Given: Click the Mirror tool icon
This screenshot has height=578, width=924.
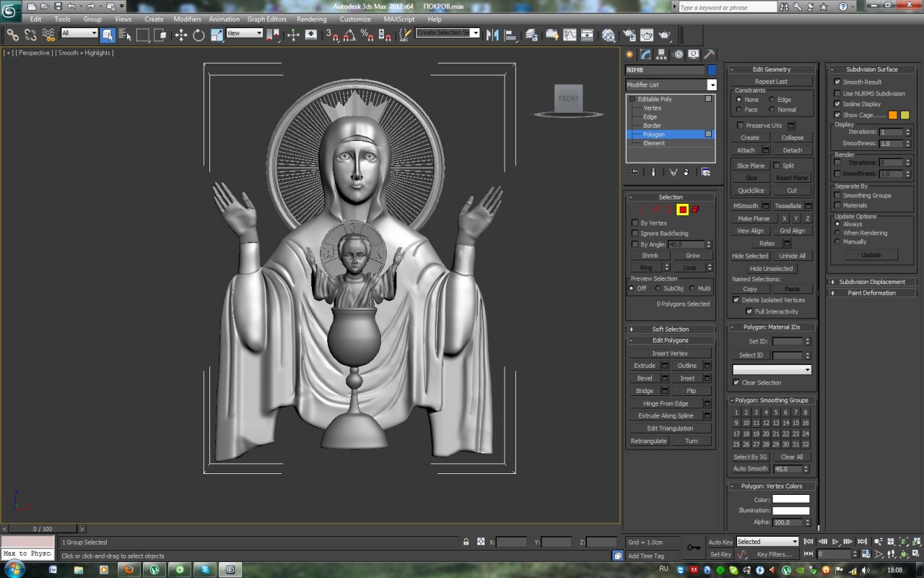Looking at the screenshot, I should [x=493, y=35].
